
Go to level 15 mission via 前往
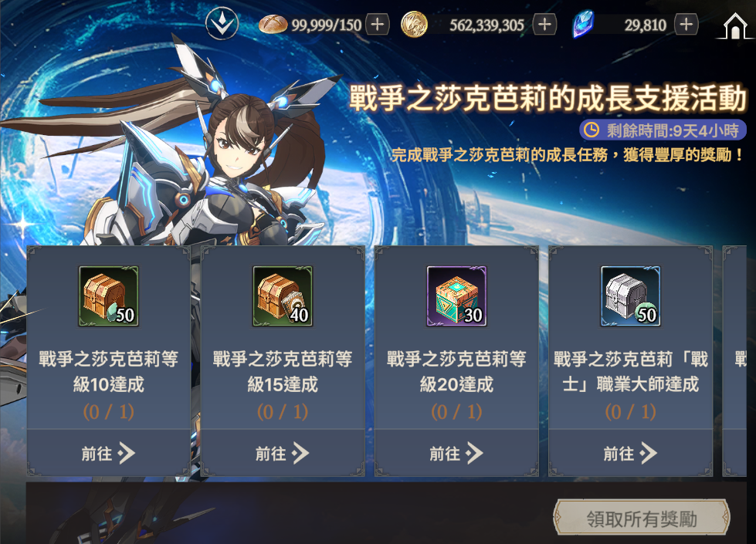pyautogui.click(x=283, y=453)
